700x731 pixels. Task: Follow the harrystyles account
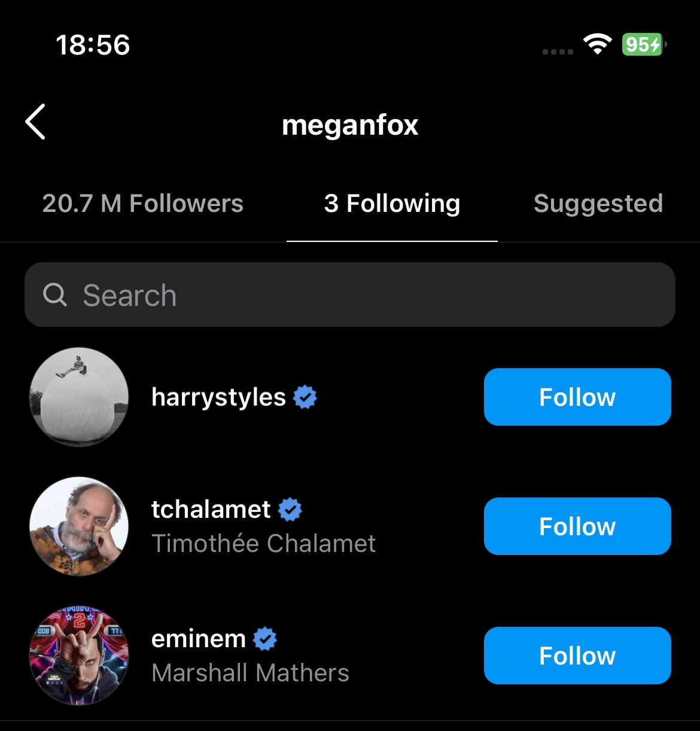[x=577, y=397]
